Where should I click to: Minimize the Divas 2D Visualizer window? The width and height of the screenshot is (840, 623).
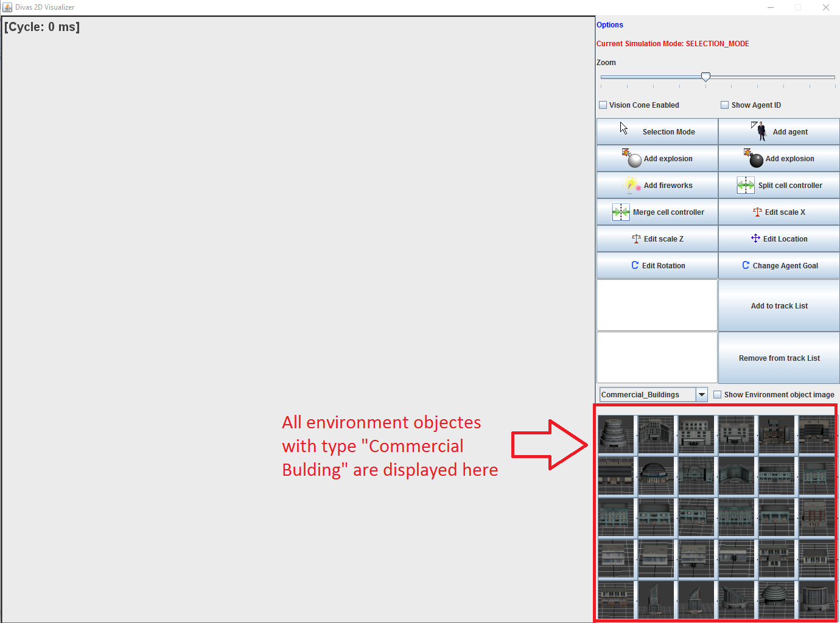coord(771,7)
